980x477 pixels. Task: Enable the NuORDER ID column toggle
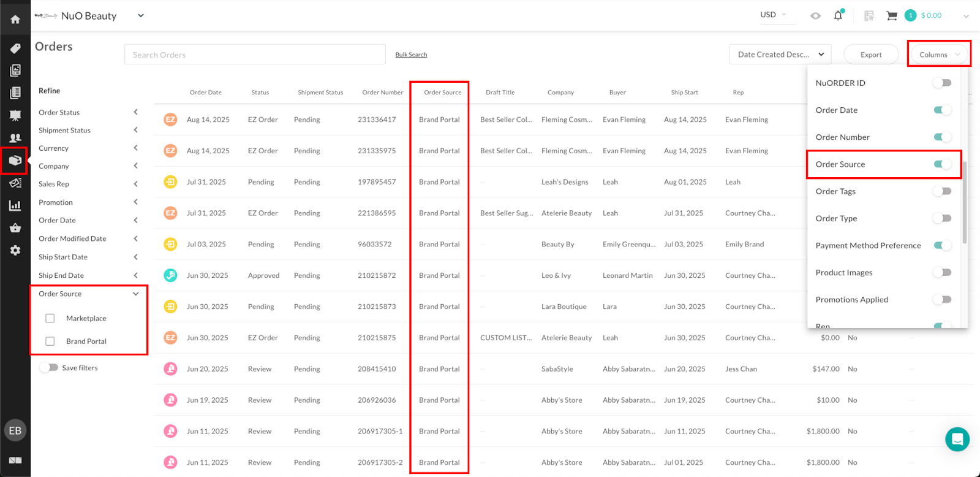point(942,83)
